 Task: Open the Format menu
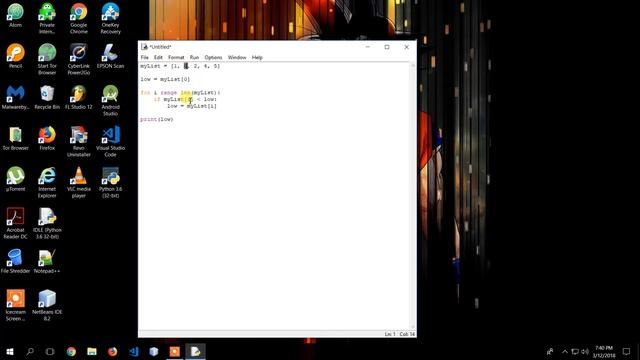[176, 58]
